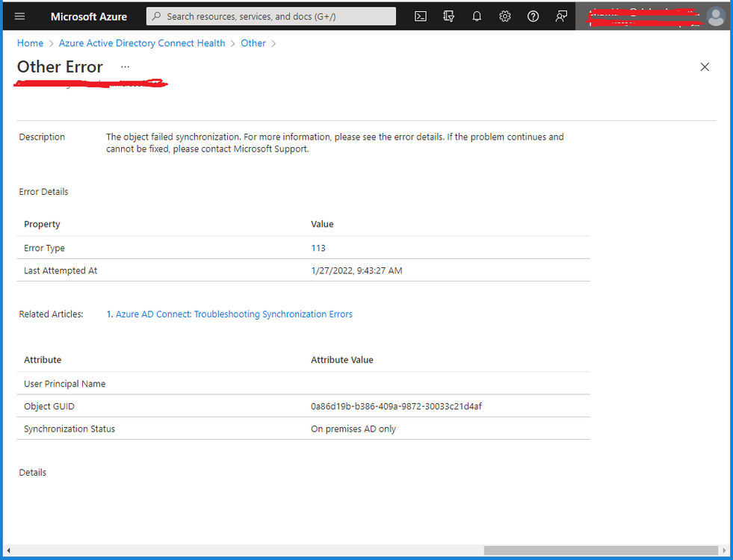Viewport: 733px width, 560px height.
Task: Click the scrollbar left arrow
Action: [x=8, y=550]
